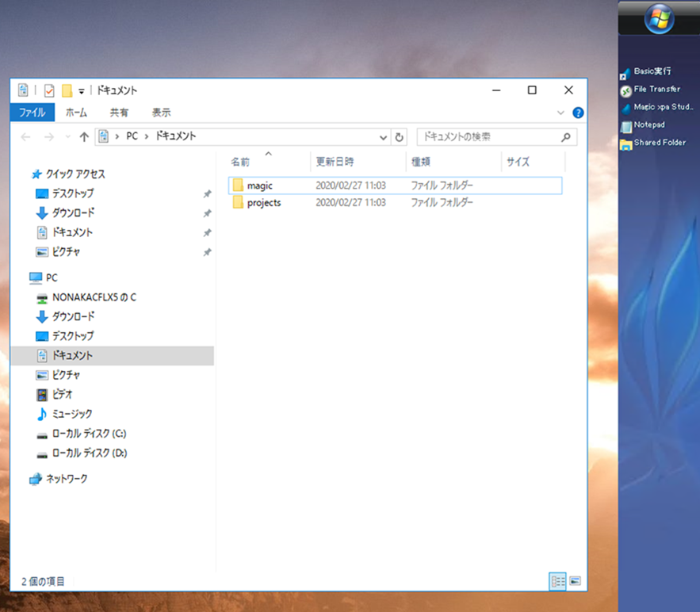Select the projects folder

point(263,202)
